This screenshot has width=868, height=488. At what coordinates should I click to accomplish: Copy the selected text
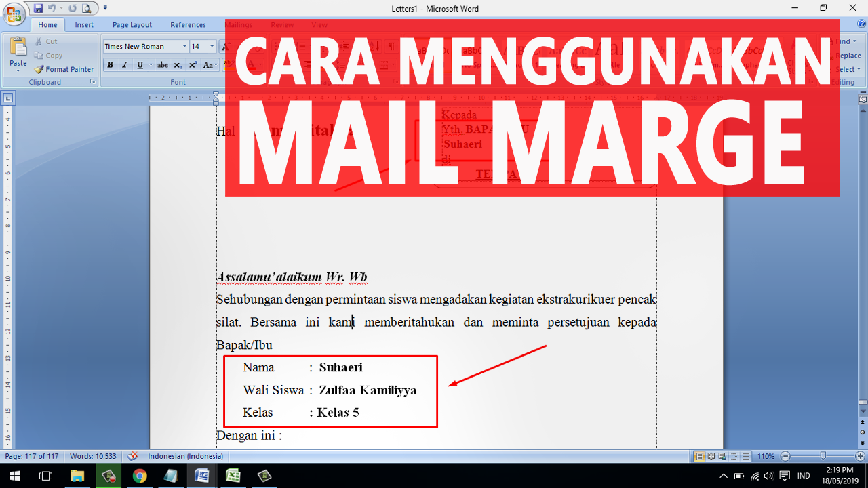point(49,56)
